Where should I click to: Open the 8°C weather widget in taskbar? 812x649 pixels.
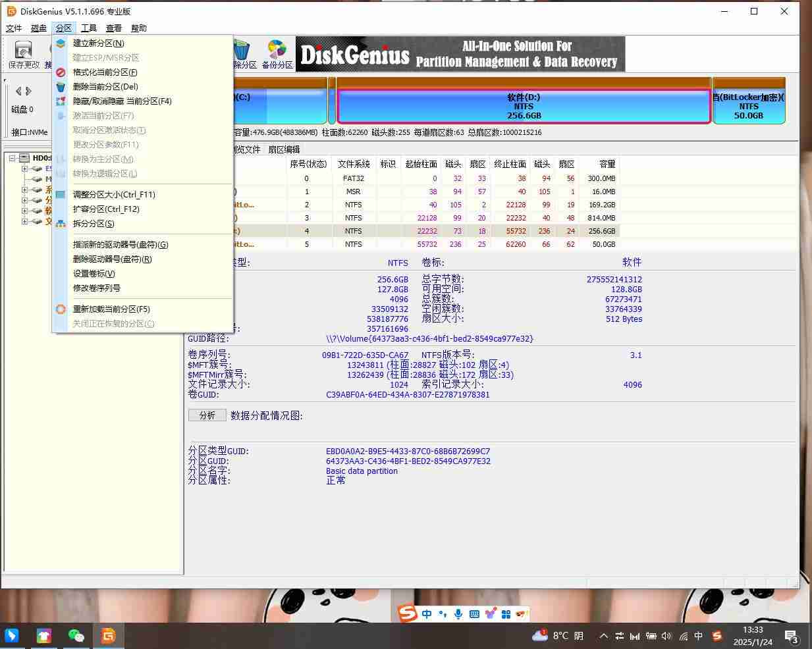(560, 636)
